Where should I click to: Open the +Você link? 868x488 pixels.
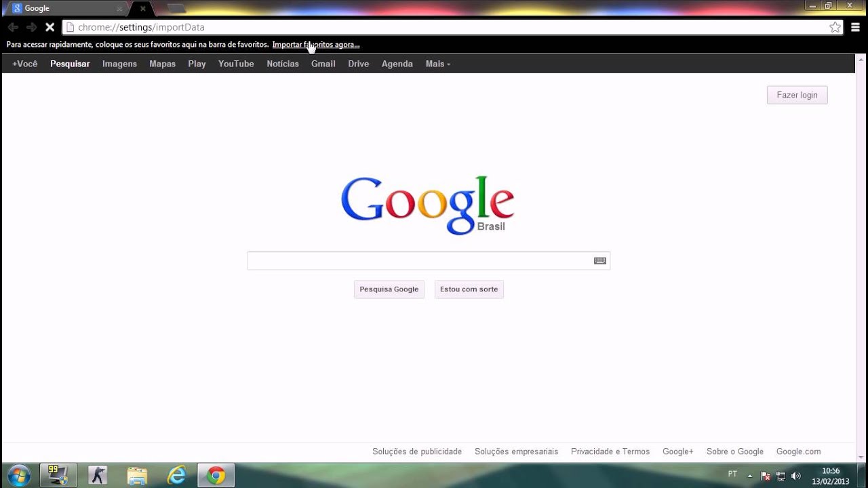coord(25,64)
